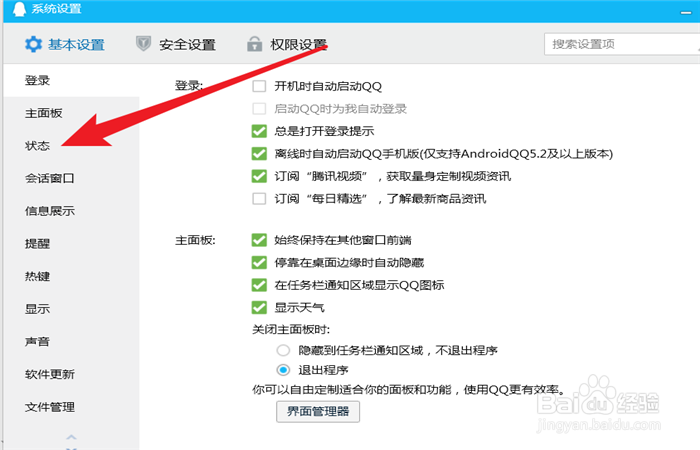Viewport: 700px width, 450px height.
Task: Click the lock icon beside 权限设置
Action: 254,44
